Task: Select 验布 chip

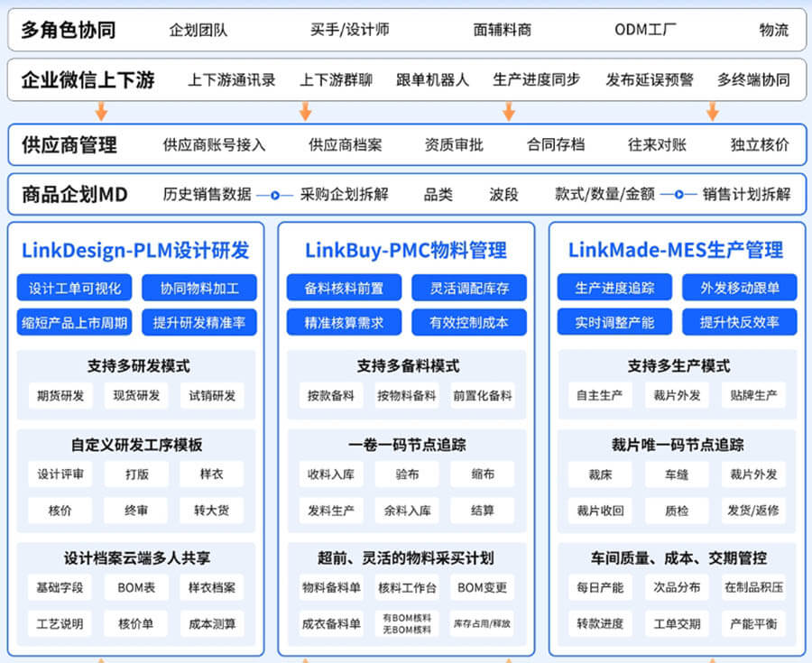Action: coord(407,474)
